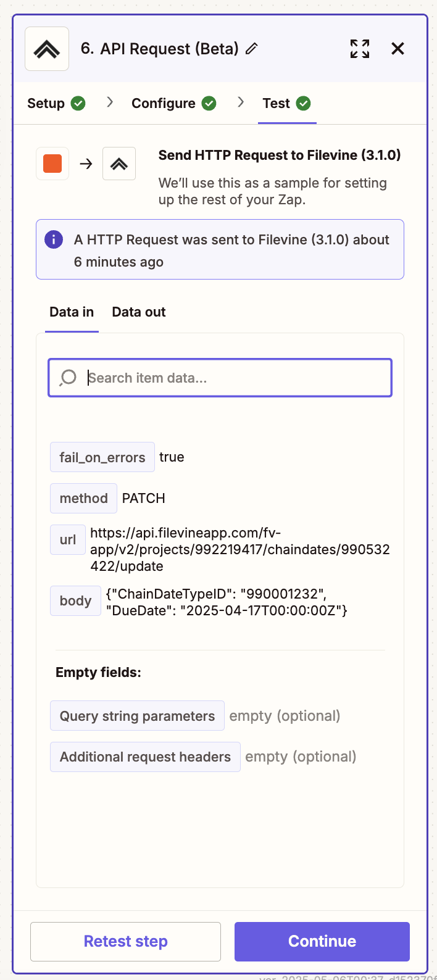Click the Query string parameters label

click(x=137, y=716)
